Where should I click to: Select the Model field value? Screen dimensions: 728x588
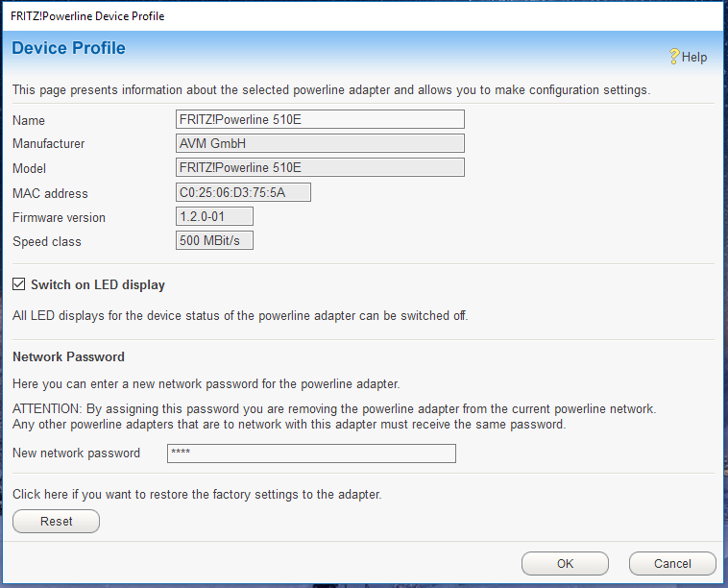[x=320, y=167]
